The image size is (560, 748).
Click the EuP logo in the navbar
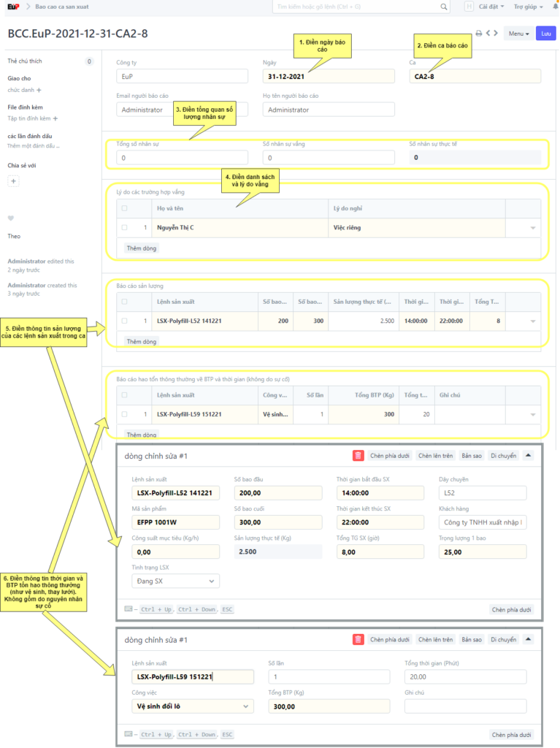(12, 7)
